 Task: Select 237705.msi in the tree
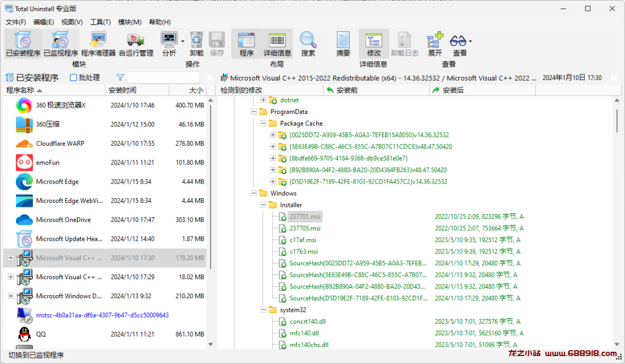coord(305,228)
